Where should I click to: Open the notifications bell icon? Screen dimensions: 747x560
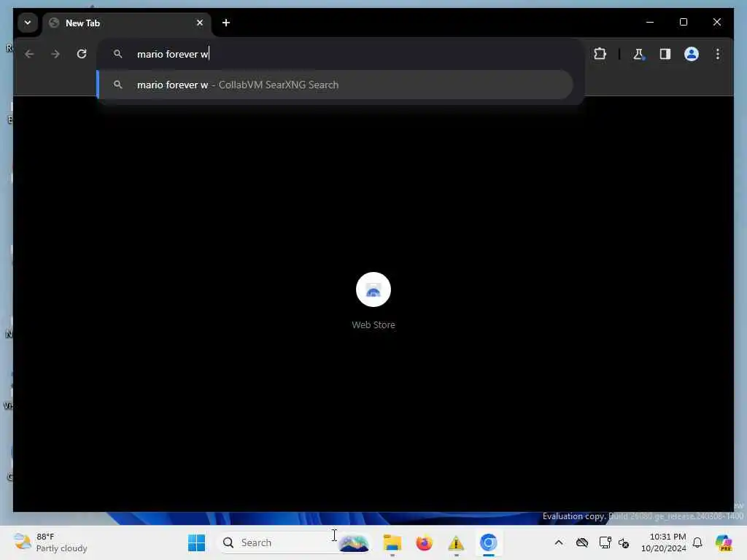click(x=697, y=542)
